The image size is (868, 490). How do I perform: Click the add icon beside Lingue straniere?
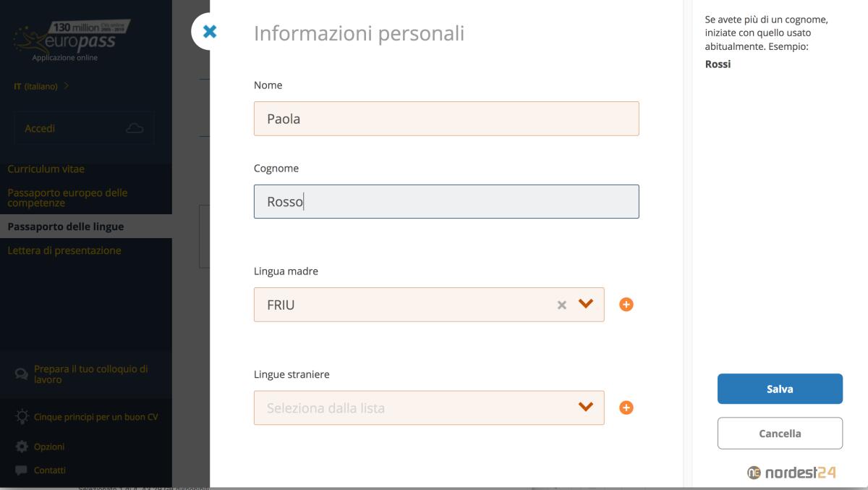coord(626,407)
